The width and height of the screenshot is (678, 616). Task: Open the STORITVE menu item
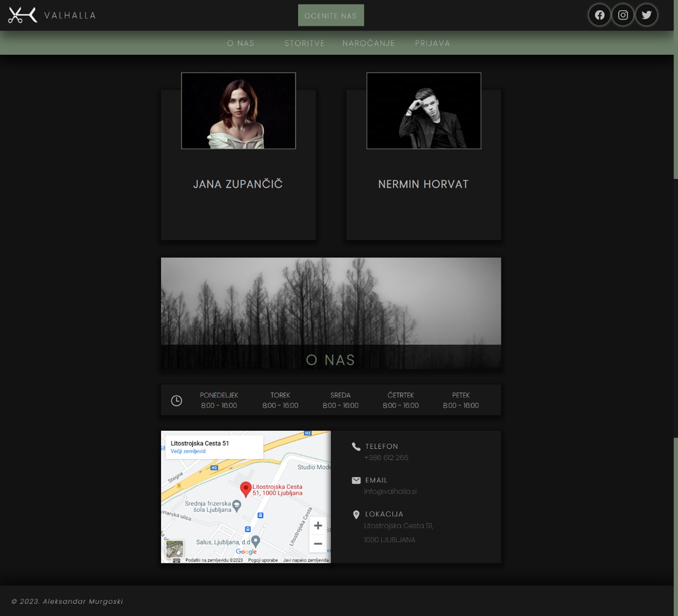coord(304,43)
